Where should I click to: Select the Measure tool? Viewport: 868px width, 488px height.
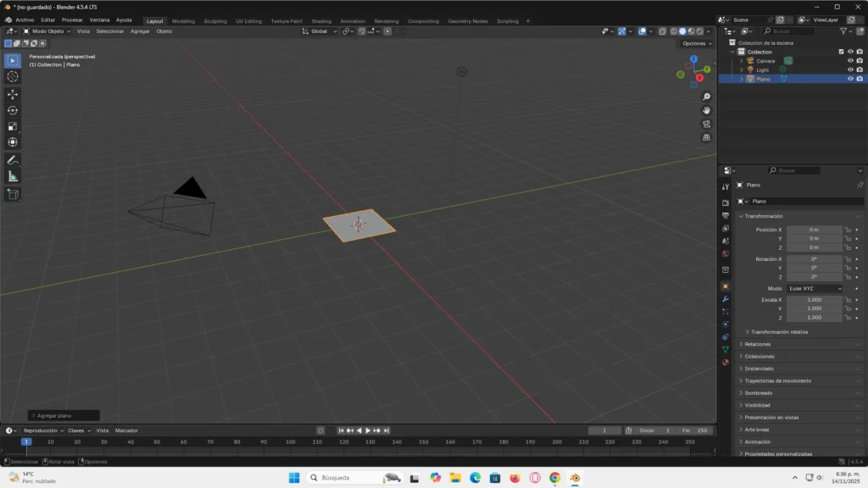[13, 176]
